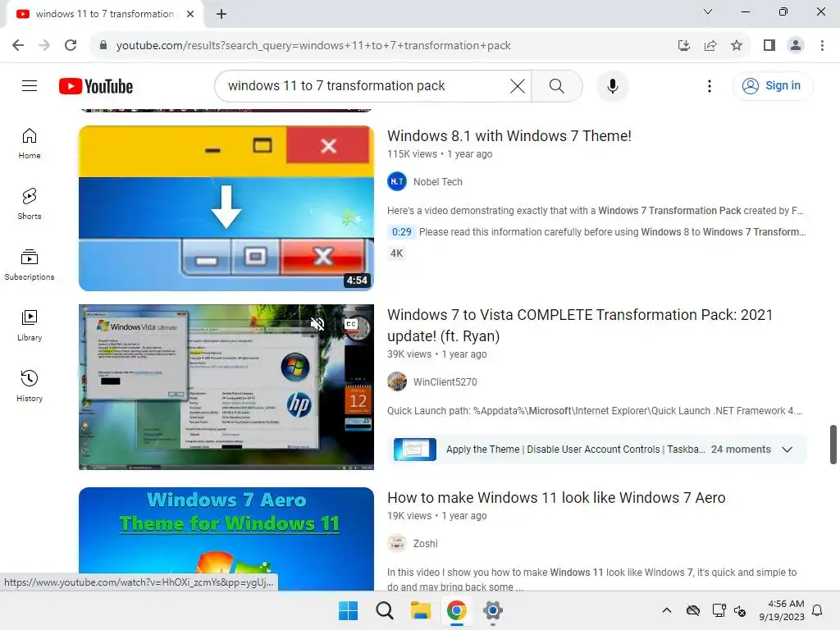Screen dimensions: 840x630
Task: Open the Chrome profile avatar
Action: [x=796, y=45]
